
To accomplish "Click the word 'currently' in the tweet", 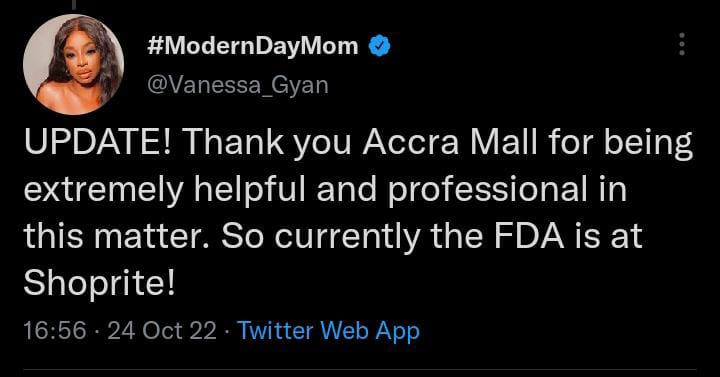I will [x=348, y=238].
